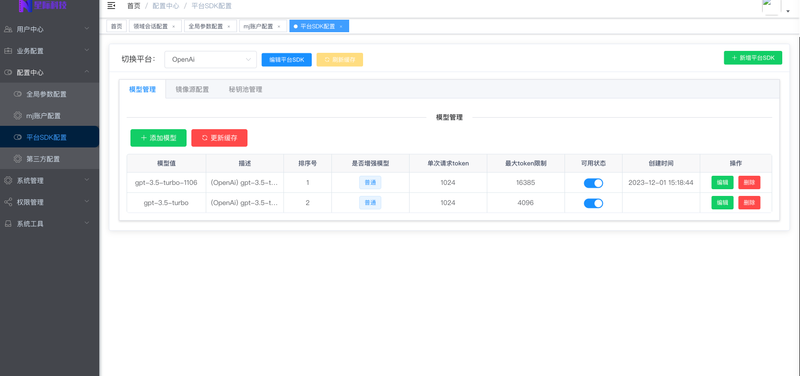Click the 单次请求token column header

[448, 163]
